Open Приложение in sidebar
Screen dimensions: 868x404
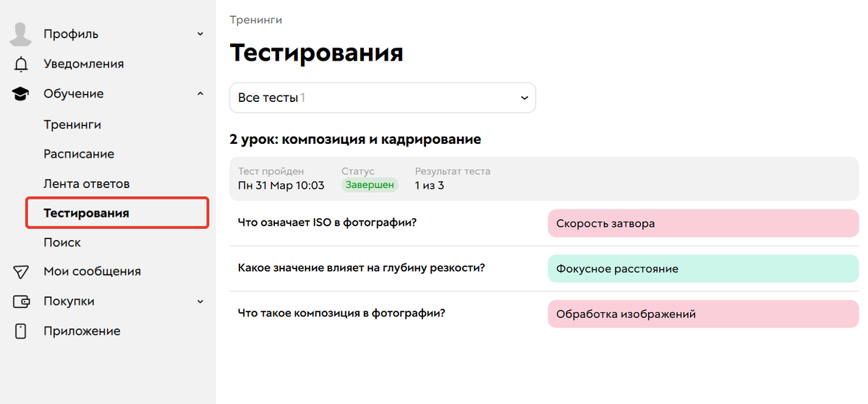click(x=82, y=331)
